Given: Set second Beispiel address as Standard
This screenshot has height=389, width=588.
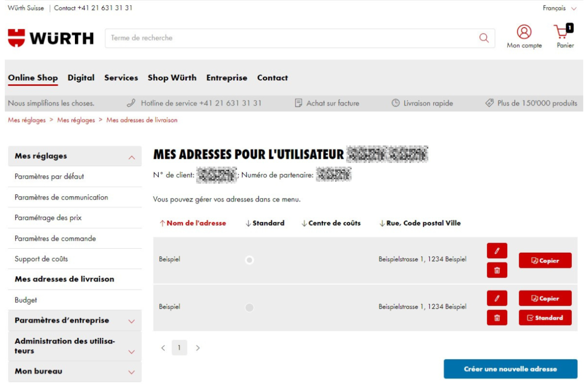Looking at the screenshot, I should pyautogui.click(x=545, y=318).
